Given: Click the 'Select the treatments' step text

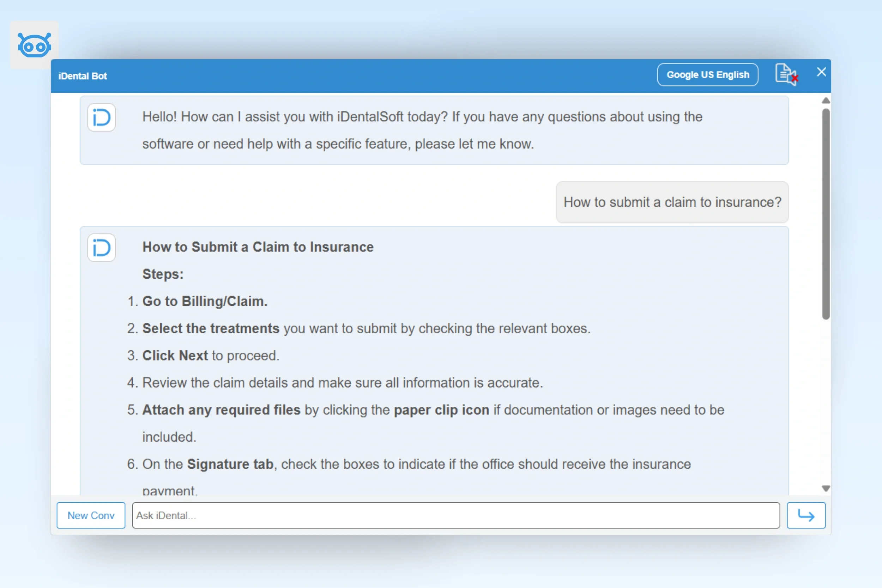Looking at the screenshot, I should click(x=211, y=328).
